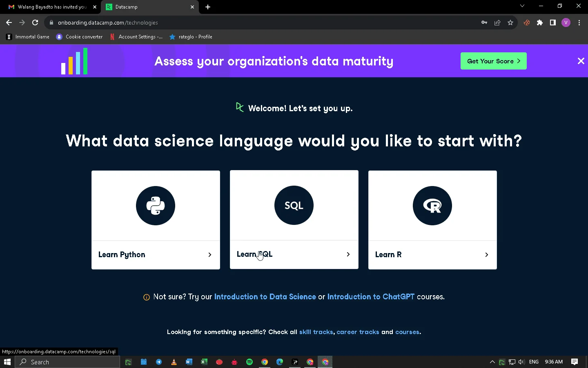Open the chevron beside Learn Python
588x368 pixels.
tap(210, 255)
